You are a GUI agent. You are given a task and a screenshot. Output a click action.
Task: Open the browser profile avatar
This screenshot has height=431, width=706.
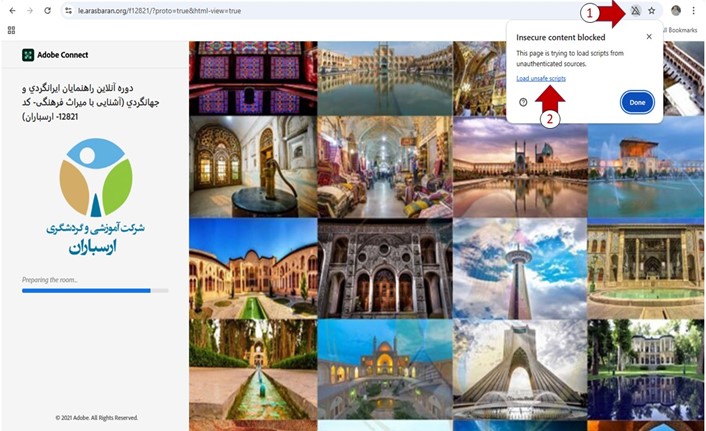tap(676, 10)
